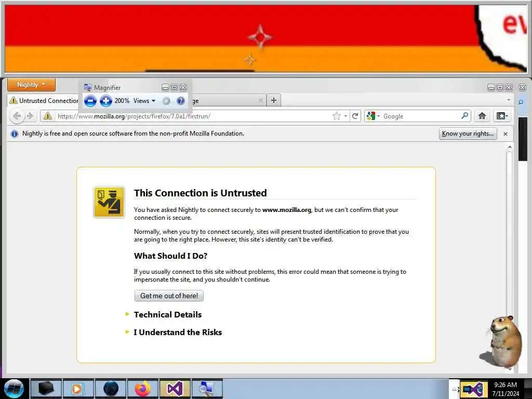Click the Google search box

421,116
